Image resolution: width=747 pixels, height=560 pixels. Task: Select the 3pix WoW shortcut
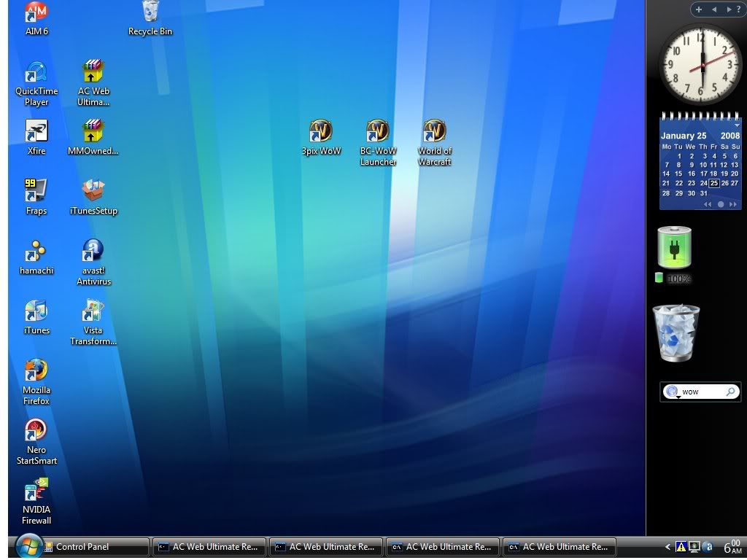click(321, 138)
